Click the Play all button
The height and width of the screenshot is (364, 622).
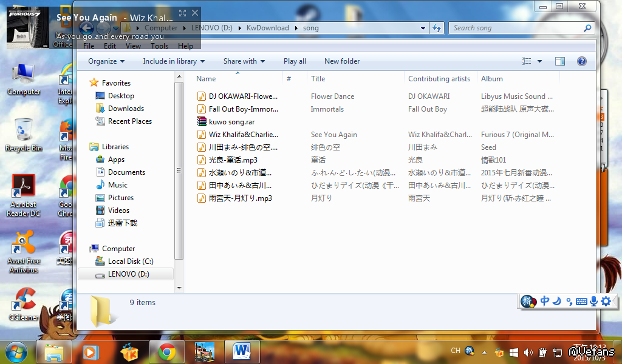point(295,61)
